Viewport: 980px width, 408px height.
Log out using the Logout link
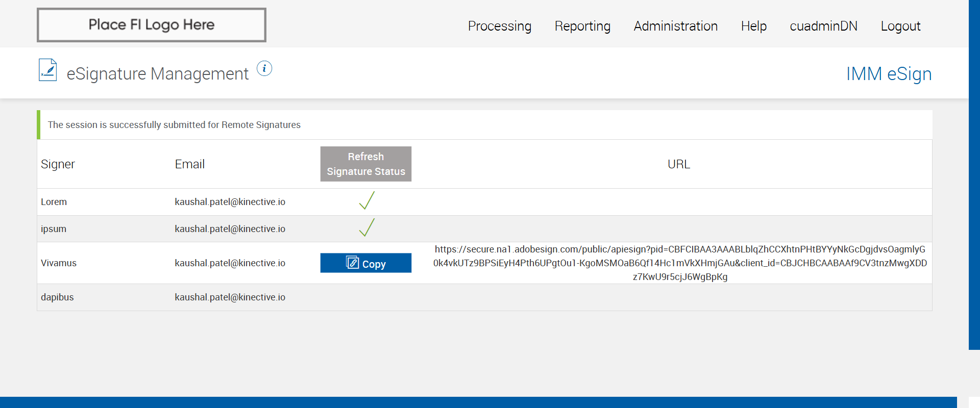900,26
